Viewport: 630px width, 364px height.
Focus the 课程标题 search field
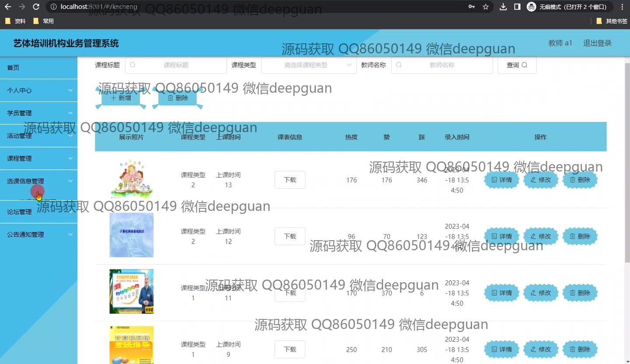point(176,65)
